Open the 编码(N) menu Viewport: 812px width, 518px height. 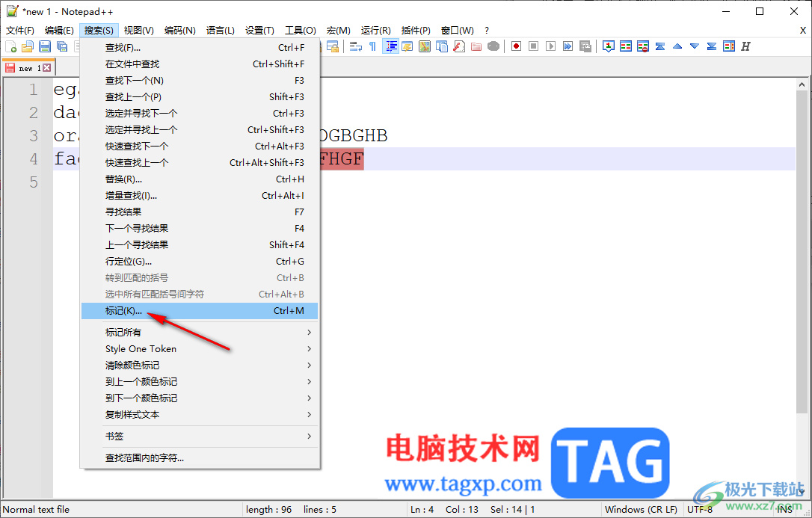coord(179,31)
